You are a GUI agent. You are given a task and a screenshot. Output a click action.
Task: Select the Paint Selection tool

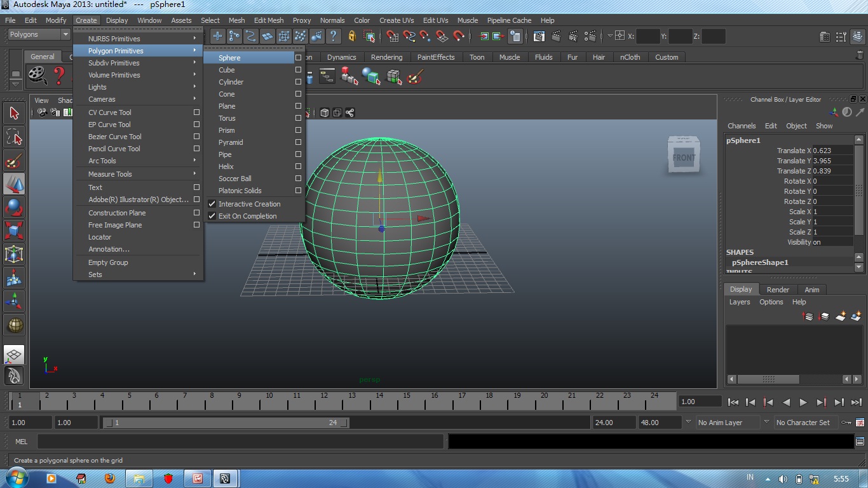(x=14, y=160)
